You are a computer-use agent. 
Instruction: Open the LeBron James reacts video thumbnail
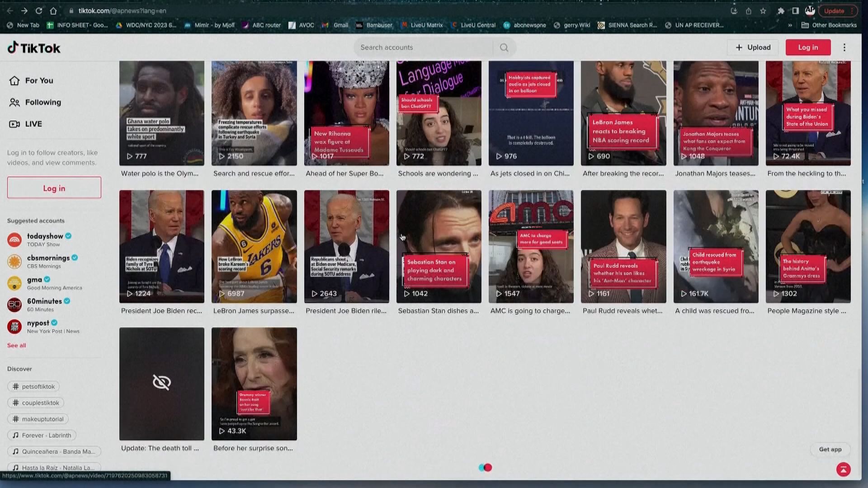pos(623,113)
